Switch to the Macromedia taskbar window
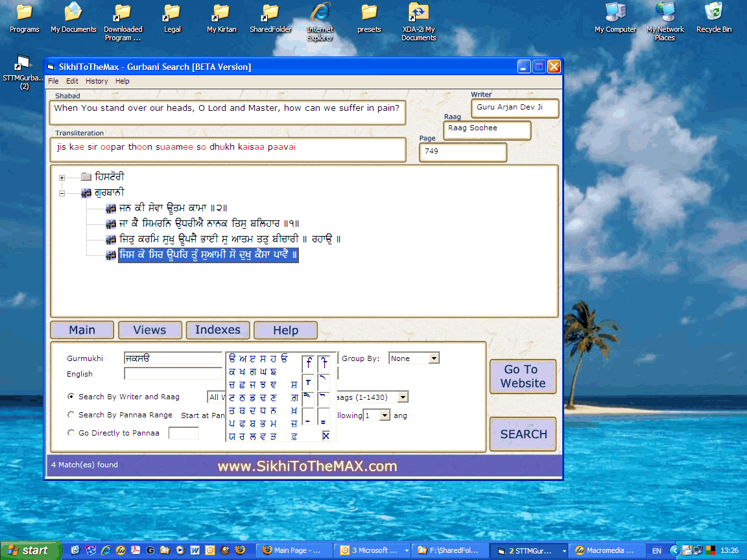Screen dimensions: 747x560 coord(606,550)
